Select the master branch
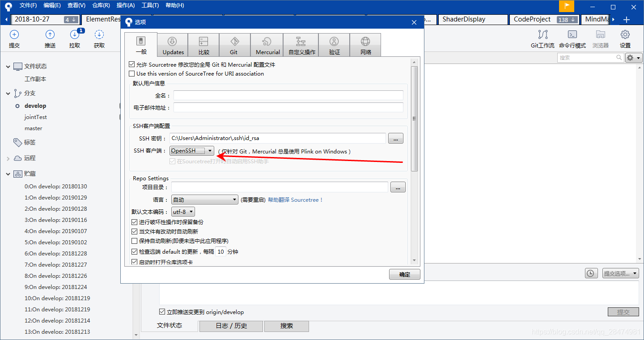The width and height of the screenshot is (644, 340). tap(34, 128)
